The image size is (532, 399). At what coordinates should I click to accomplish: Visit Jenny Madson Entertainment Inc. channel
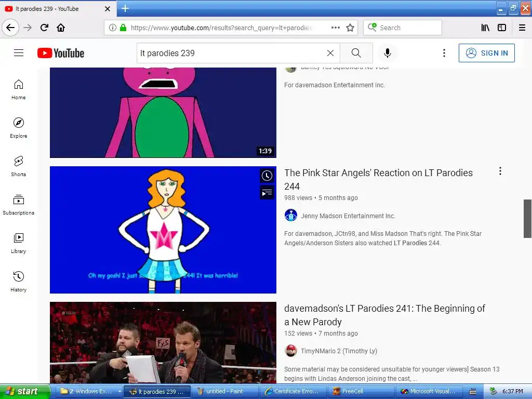(x=348, y=216)
